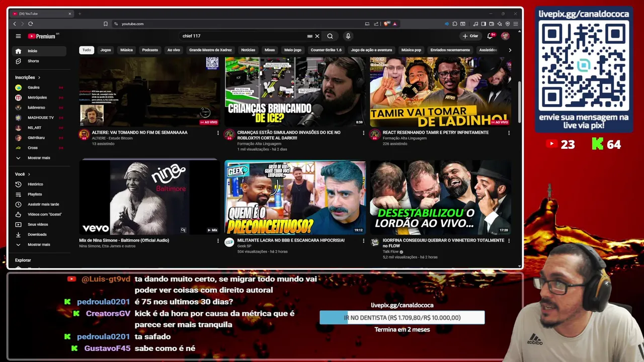Open the Nina Simone Baltimore mix thumbnail

149,197
